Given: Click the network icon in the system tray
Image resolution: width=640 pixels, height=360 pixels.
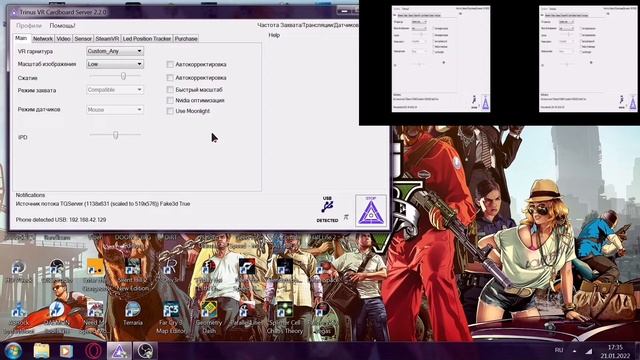Looking at the screenshot, I should pos(589,351).
